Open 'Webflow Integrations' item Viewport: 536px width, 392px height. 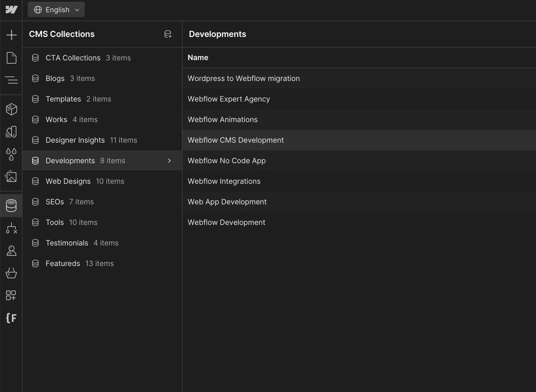click(x=359, y=181)
